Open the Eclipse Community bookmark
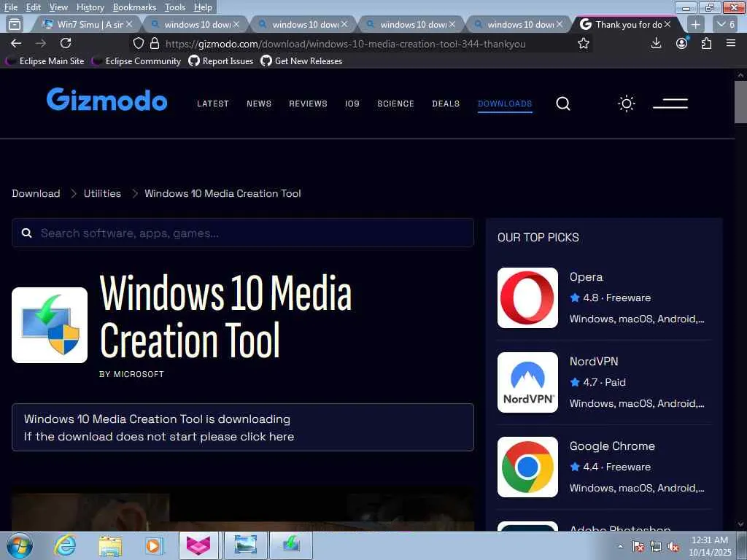 [x=136, y=61]
